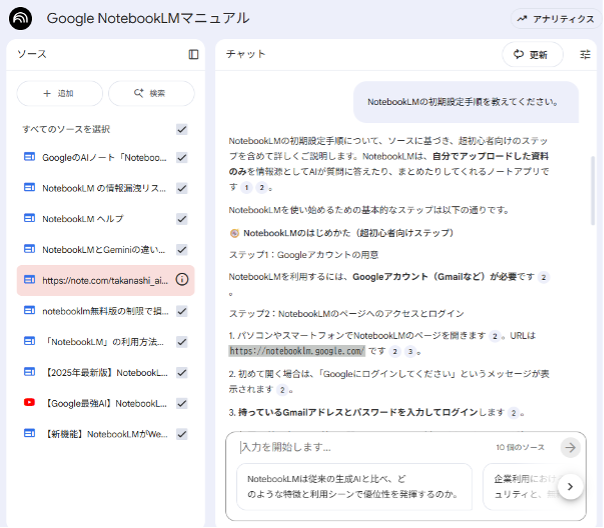Click document icon of NotebookLM ヘルプ
This screenshot has width=604, height=528.
point(29,218)
